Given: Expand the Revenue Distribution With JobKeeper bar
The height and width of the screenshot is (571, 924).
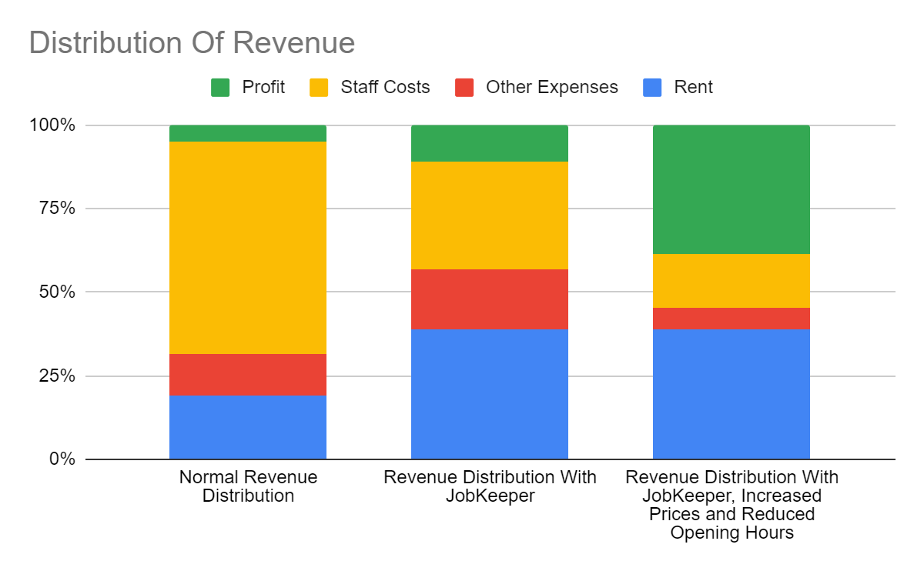Looking at the screenshot, I should pyautogui.click(x=490, y=308).
